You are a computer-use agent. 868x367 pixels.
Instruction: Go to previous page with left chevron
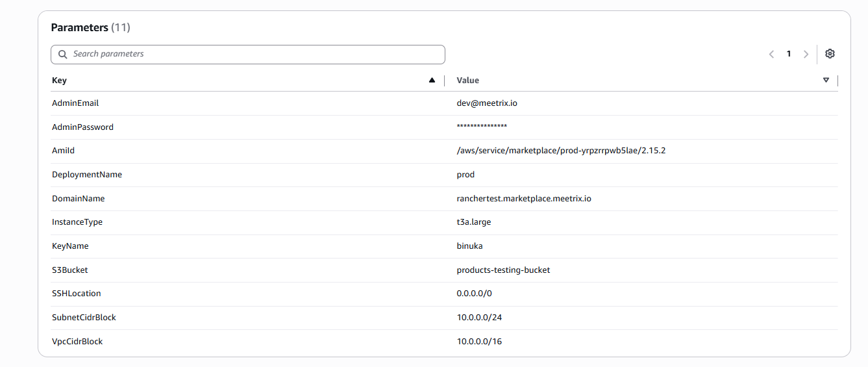(772, 55)
